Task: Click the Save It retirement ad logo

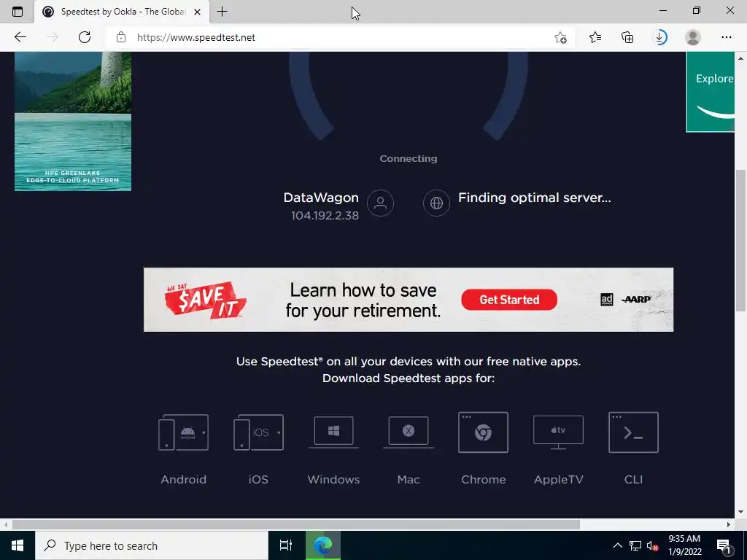Action: coord(205,300)
